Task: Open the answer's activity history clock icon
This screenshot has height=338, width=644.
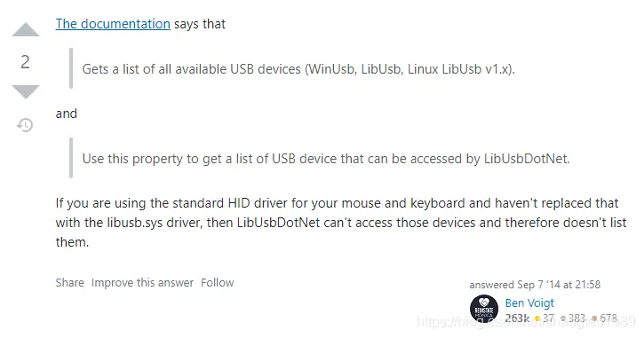Action: (25, 125)
